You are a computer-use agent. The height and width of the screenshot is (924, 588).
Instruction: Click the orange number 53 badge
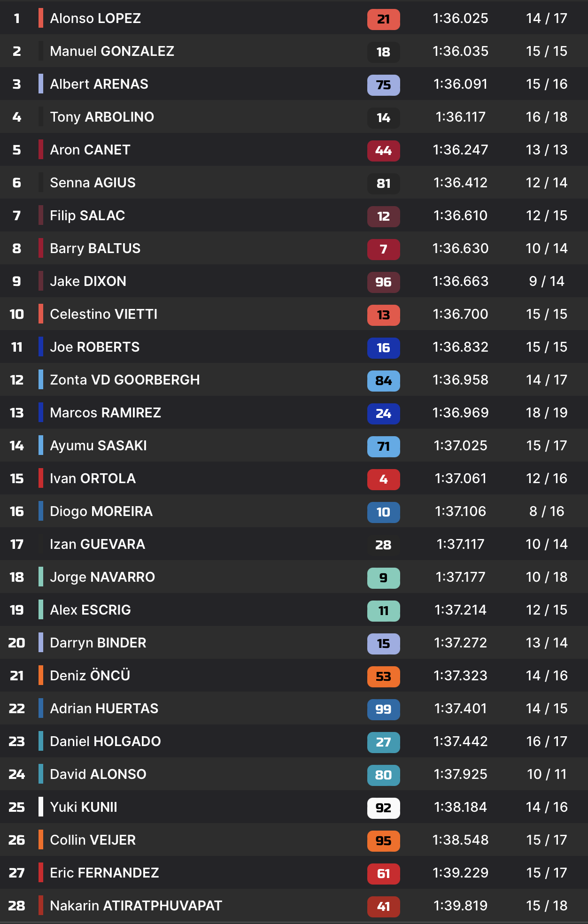(x=383, y=677)
